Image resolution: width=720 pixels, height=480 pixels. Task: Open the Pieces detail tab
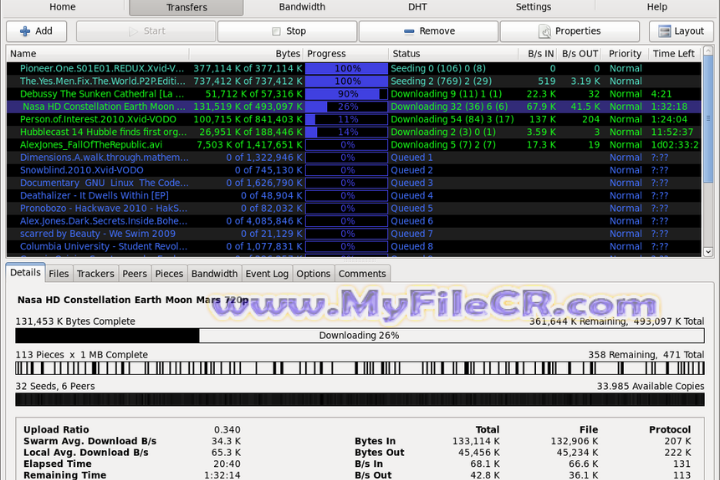(x=169, y=274)
